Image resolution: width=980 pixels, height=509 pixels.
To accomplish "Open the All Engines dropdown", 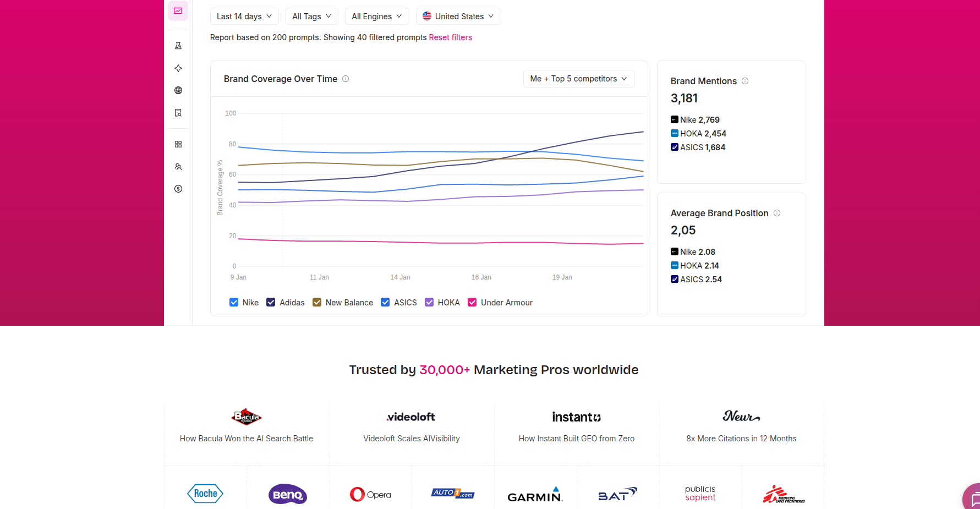I will [377, 17].
